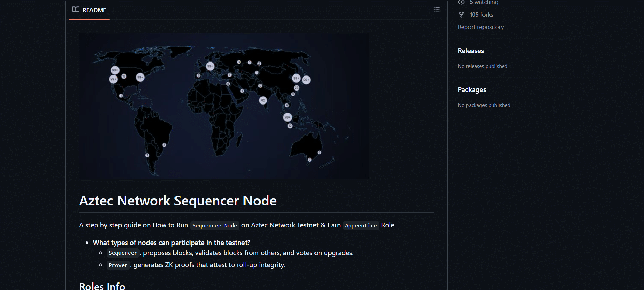Screen dimensions: 644x290
Task: Click the Roles Info heading
Action: (x=102, y=286)
